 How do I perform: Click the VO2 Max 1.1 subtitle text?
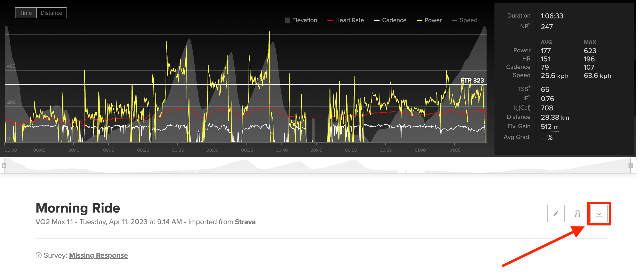[54, 222]
